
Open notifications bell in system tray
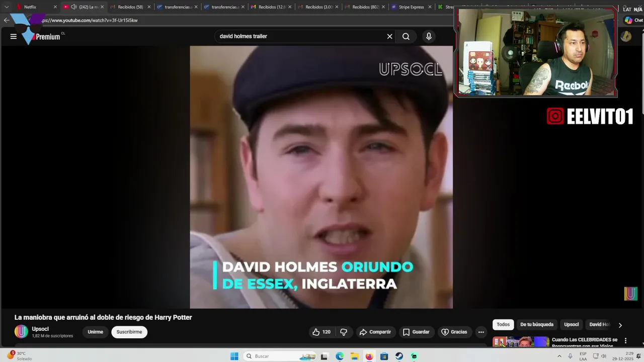click(x=638, y=356)
